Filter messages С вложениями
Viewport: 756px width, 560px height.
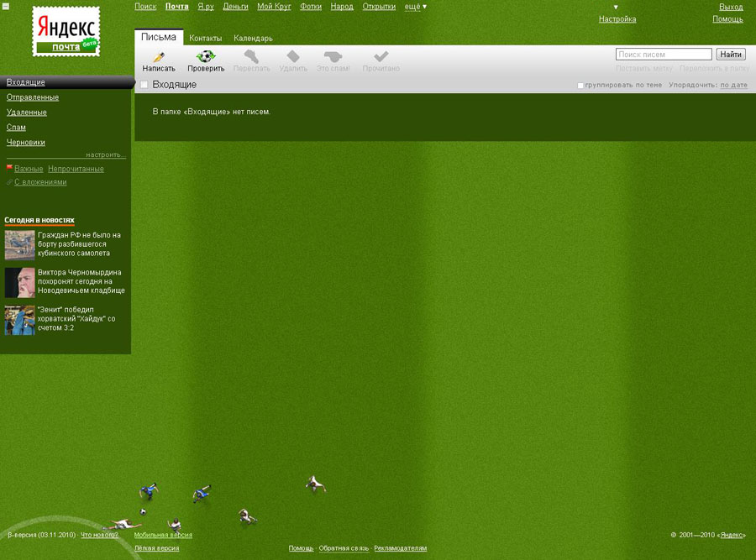(x=40, y=182)
